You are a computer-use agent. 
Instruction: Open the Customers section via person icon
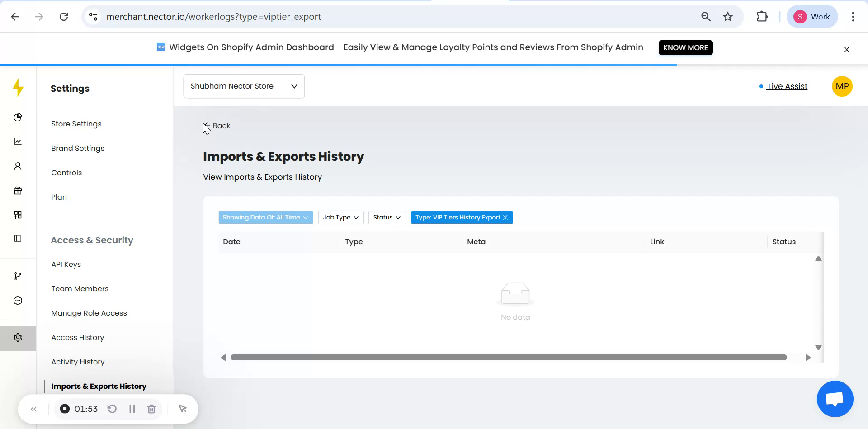(x=18, y=166)
